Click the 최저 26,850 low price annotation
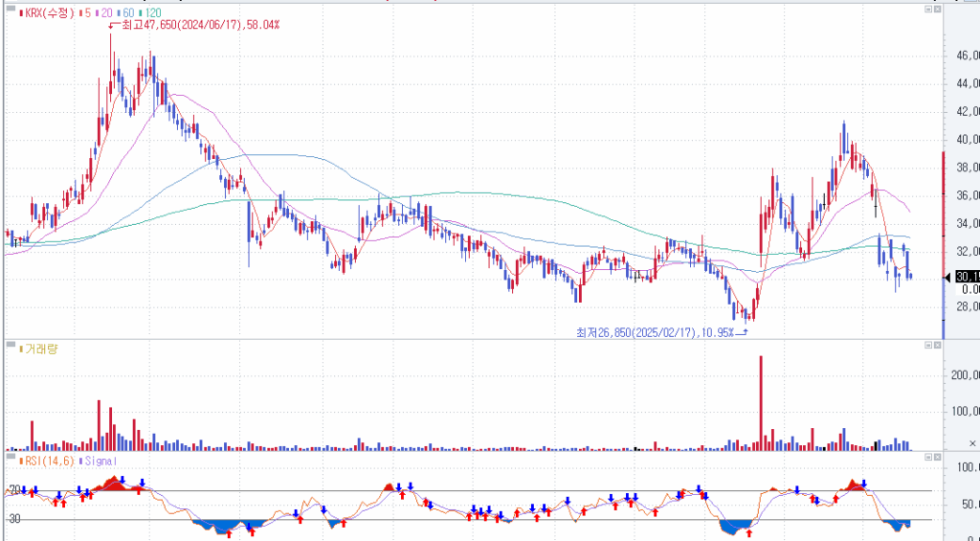Image resolution: width=980 pixels, height=541 pixels. [x=654, y=332]
